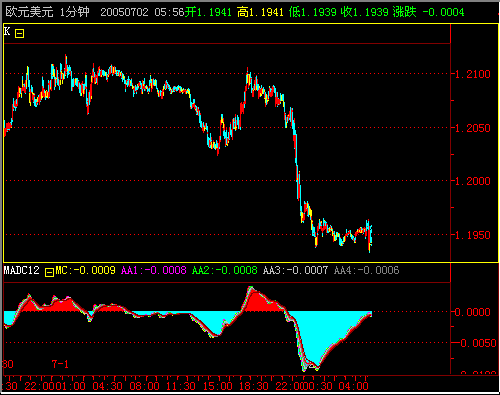Click the 04:00 time axis label
The image size is (500, 395).
354,386
